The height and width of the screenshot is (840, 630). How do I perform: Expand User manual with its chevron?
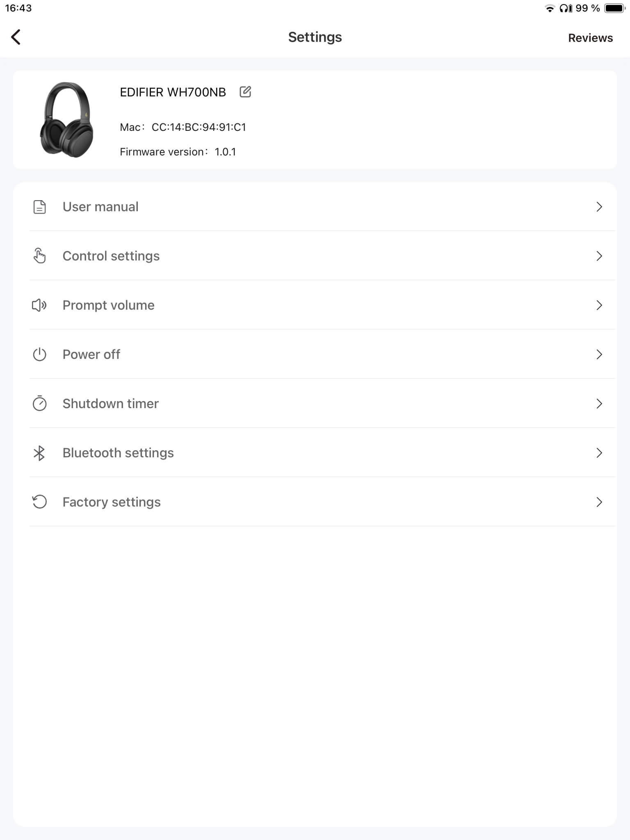(x=599, y=207)
